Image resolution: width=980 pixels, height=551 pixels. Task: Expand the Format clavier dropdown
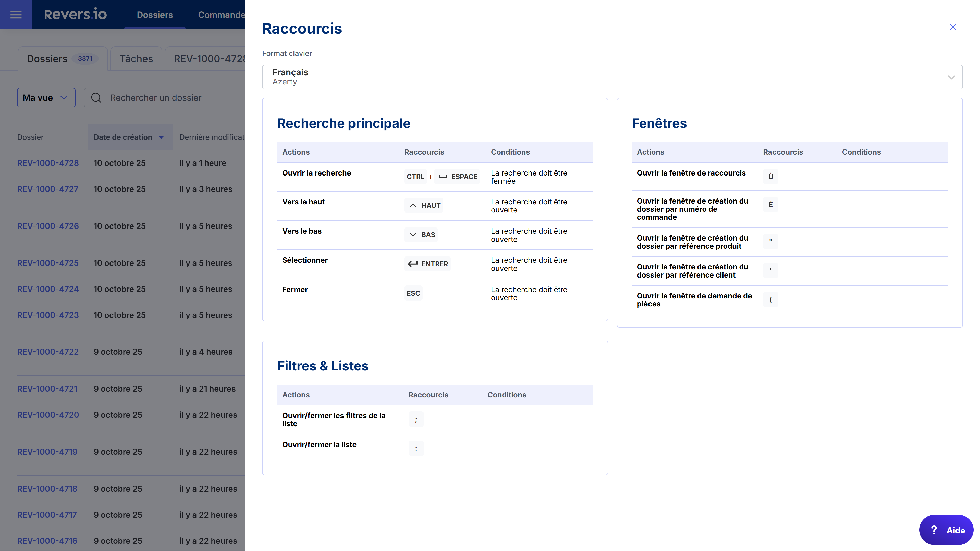[x=612, y=77]
